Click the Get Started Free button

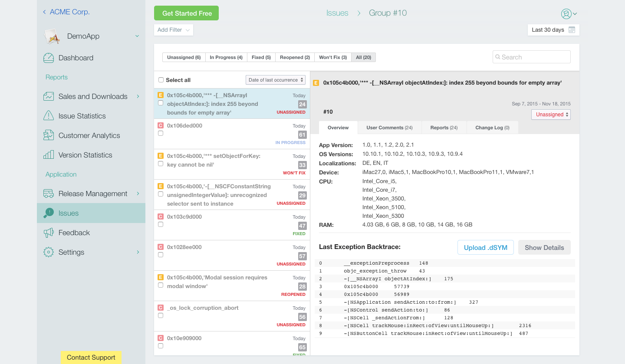point(187,13)
